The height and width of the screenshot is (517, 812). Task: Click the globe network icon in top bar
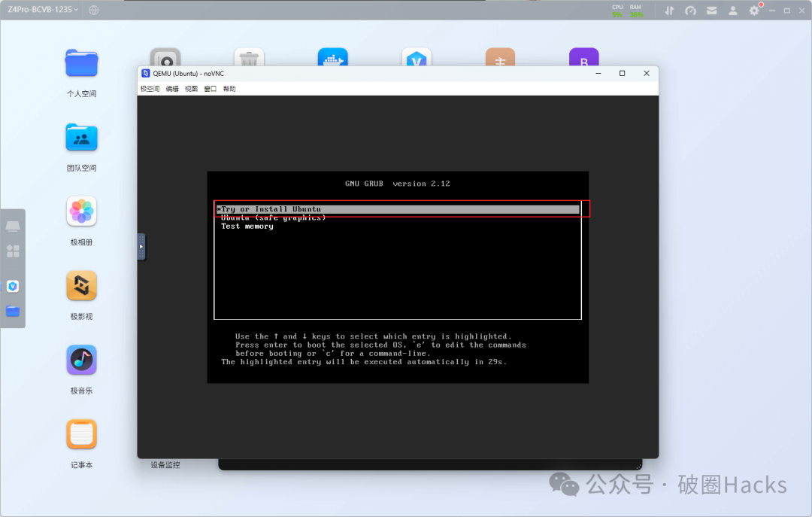93,11
